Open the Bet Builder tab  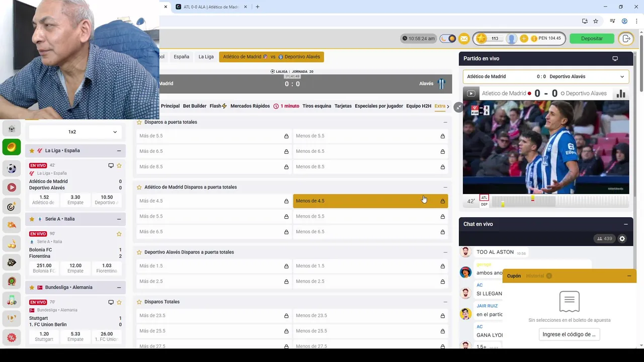195,106
